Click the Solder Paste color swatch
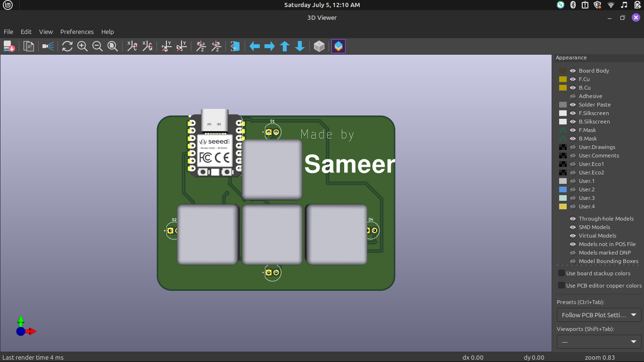 point(563,105)
